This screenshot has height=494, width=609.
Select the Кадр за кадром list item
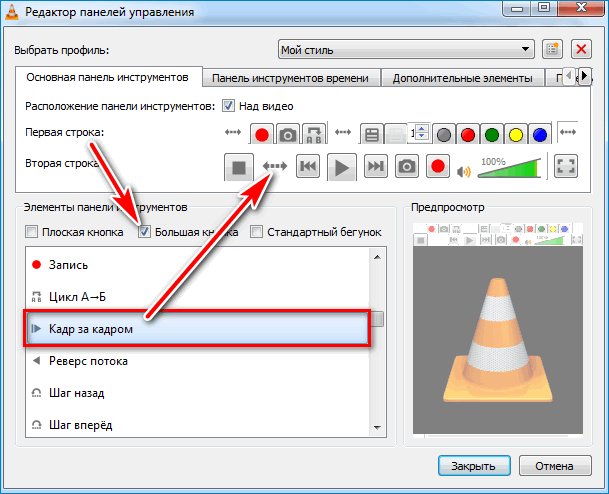coord(198,329)
